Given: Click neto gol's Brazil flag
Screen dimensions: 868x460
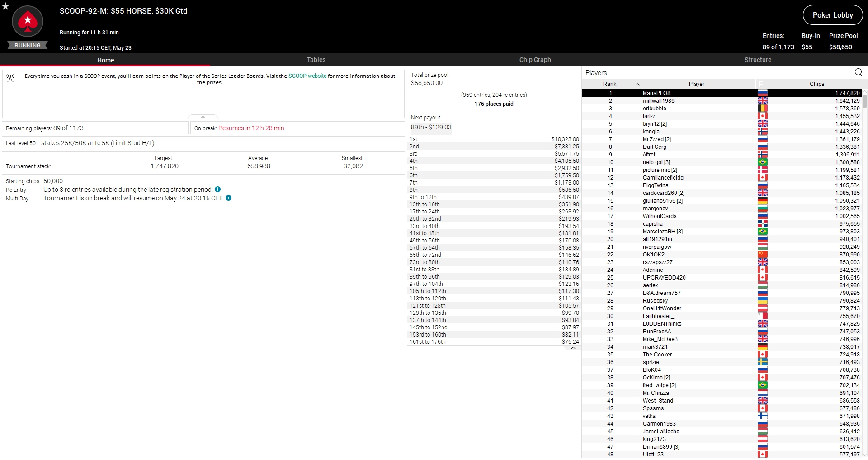Looking at the screenshot, I should tap(762, 162).
